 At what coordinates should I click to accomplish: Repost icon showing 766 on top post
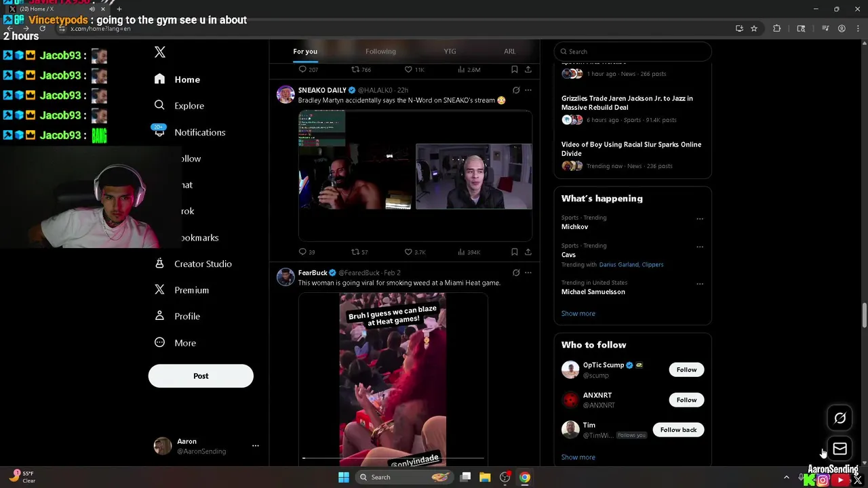click(x=361, y=70)
